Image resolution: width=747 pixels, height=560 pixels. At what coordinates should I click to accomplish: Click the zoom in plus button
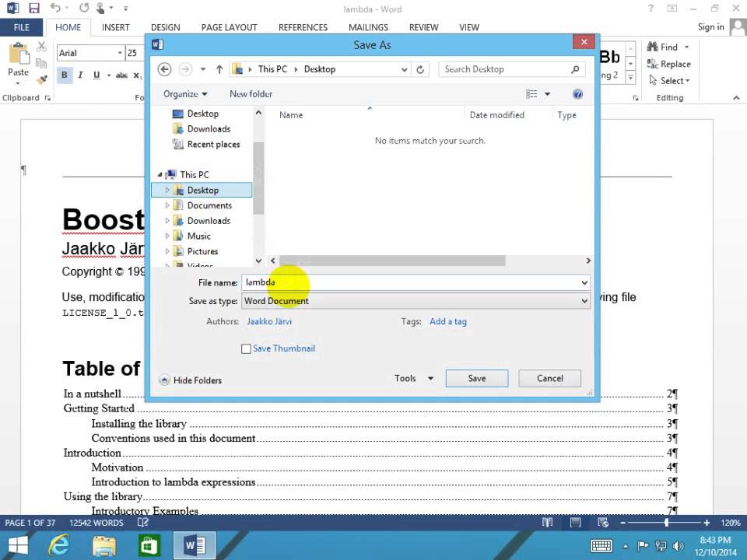pos(707,523)
